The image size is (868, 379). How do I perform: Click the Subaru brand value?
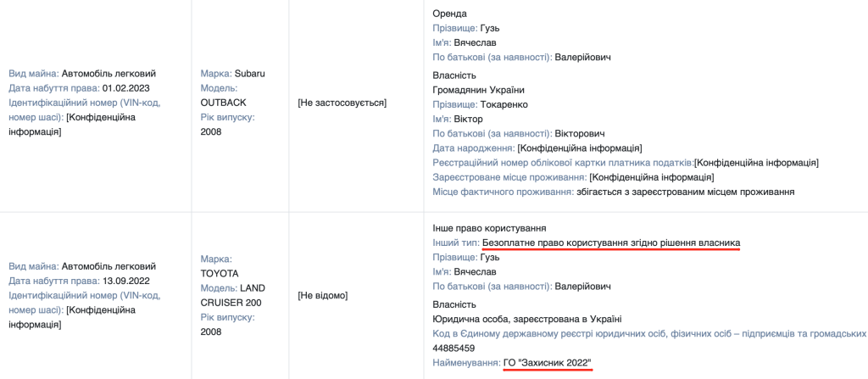250,74
